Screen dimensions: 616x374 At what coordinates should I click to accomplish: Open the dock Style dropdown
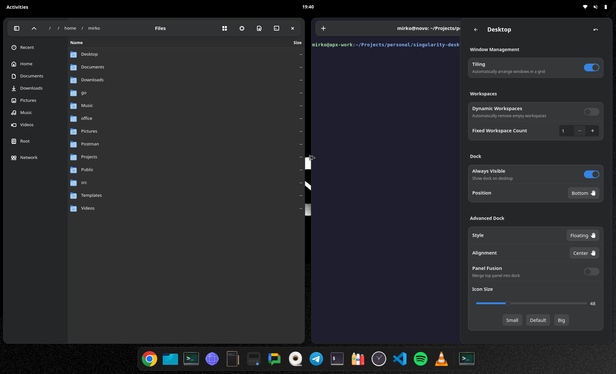[x=583, y=235]
